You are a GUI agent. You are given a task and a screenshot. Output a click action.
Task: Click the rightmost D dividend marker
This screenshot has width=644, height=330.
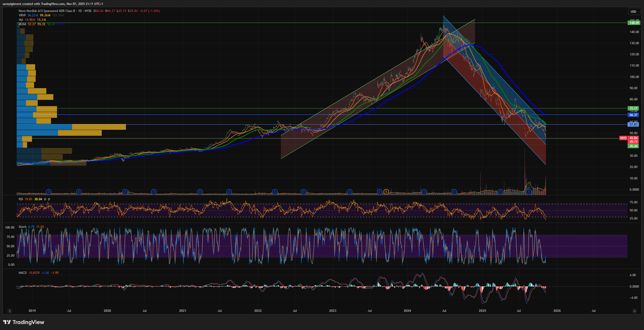[x=528, y=192]
